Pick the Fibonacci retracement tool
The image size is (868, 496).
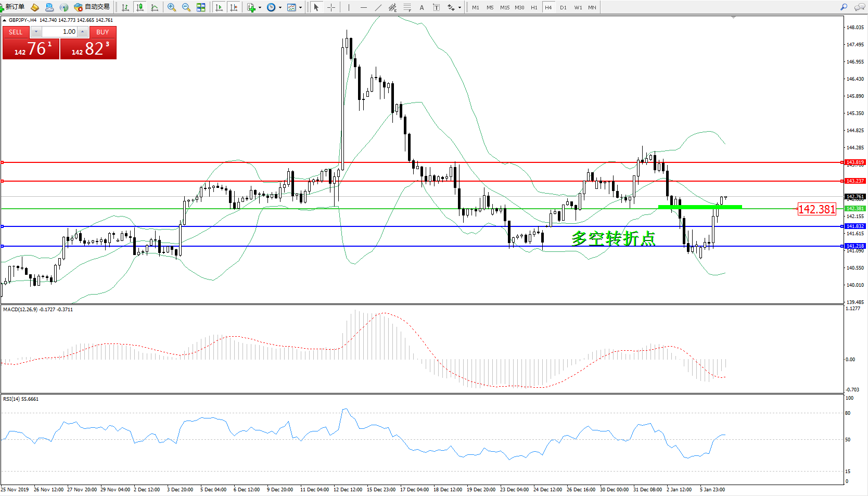(x=407, y=7)
